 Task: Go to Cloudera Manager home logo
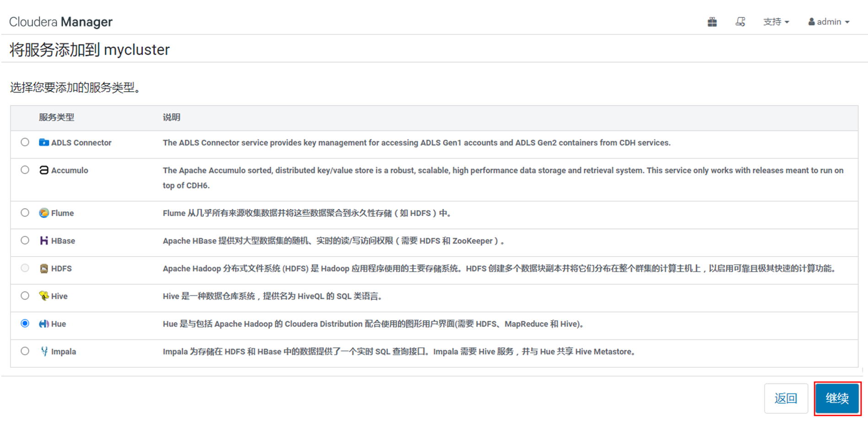tap(61, 22)
